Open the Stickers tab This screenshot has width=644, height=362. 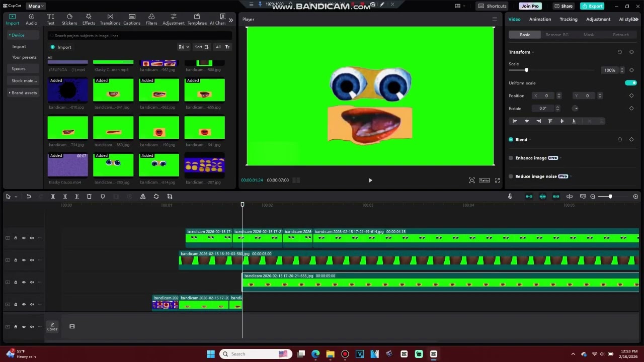coord(69,20)
